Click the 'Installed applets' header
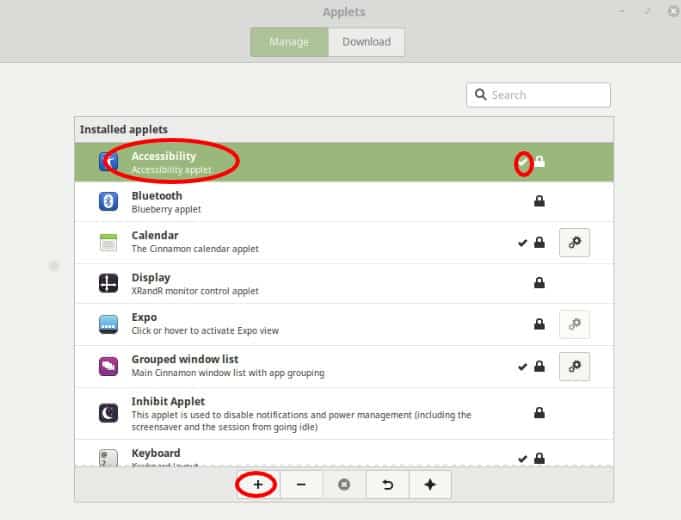The width and height of the screenshot is (681, 520). (x=124, y=129)
